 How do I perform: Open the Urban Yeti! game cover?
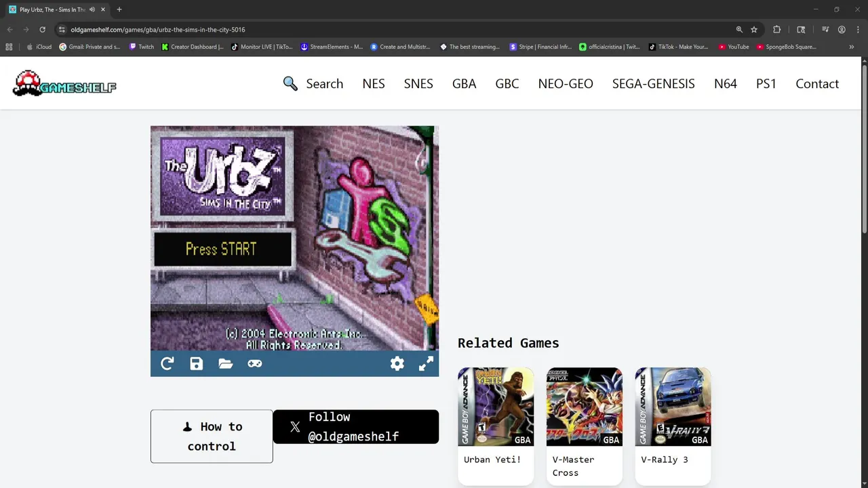coord(496,407)
